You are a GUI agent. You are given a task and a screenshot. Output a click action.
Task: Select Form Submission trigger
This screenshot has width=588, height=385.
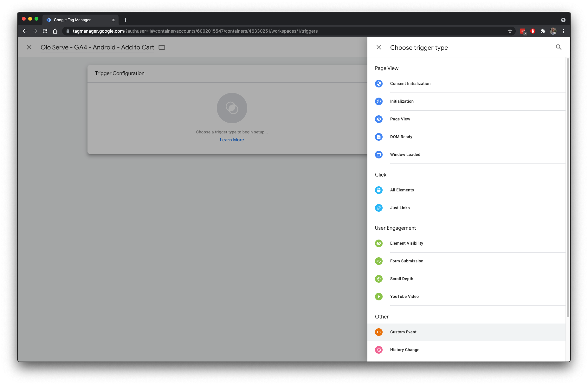click(466, 261)
